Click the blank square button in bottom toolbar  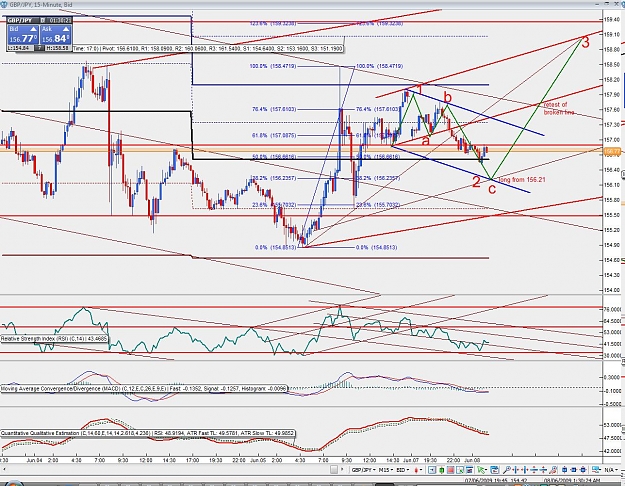[x=334, y=470]
